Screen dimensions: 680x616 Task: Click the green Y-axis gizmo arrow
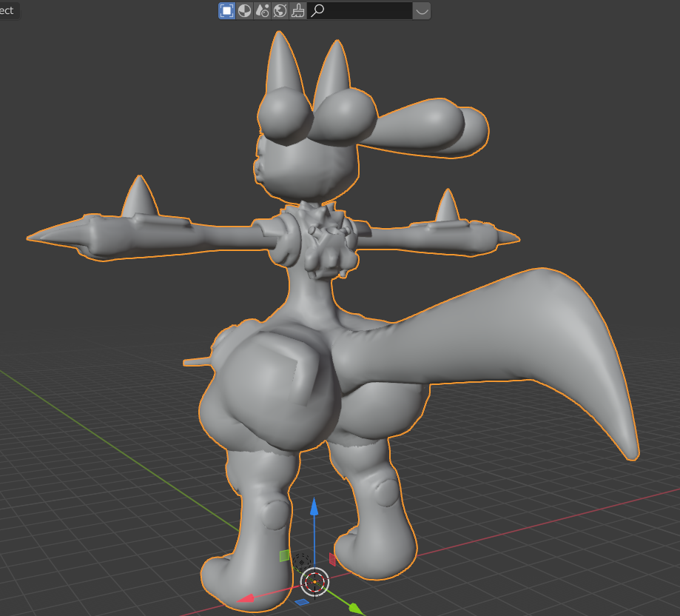tap(356, 608)
